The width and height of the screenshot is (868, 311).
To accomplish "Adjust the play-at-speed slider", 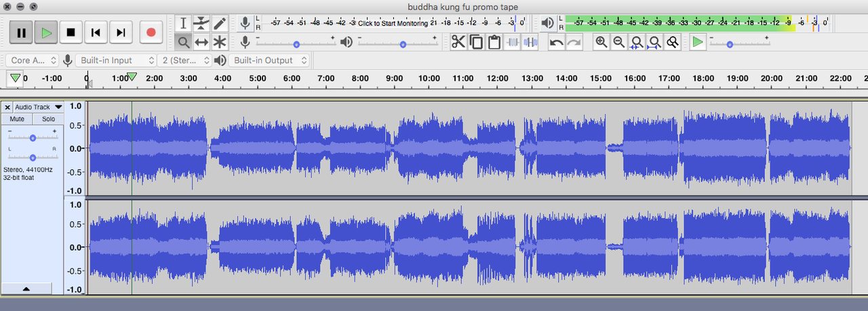I will click(730, 43).
